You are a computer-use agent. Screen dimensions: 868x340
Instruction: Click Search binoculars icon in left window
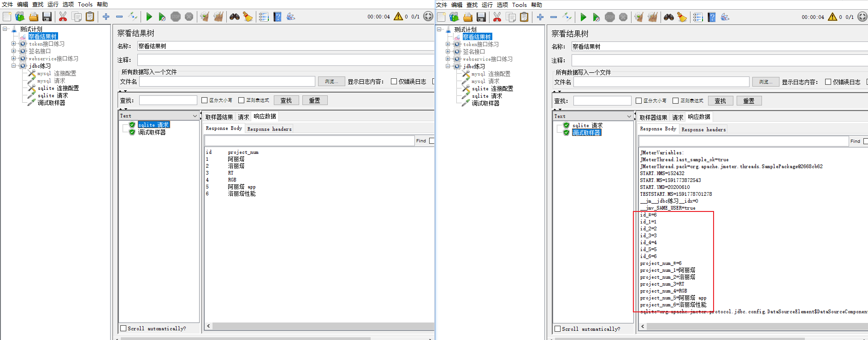click(235, 17)
